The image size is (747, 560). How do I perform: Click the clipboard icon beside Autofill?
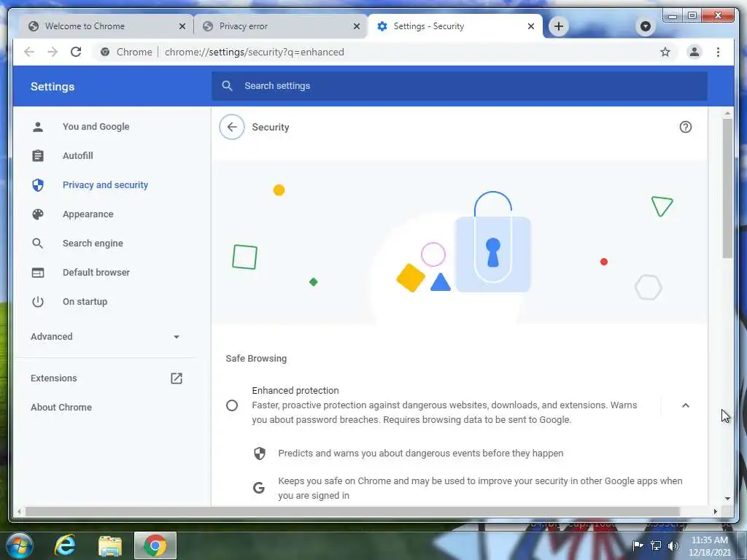[x=38, y=156]
